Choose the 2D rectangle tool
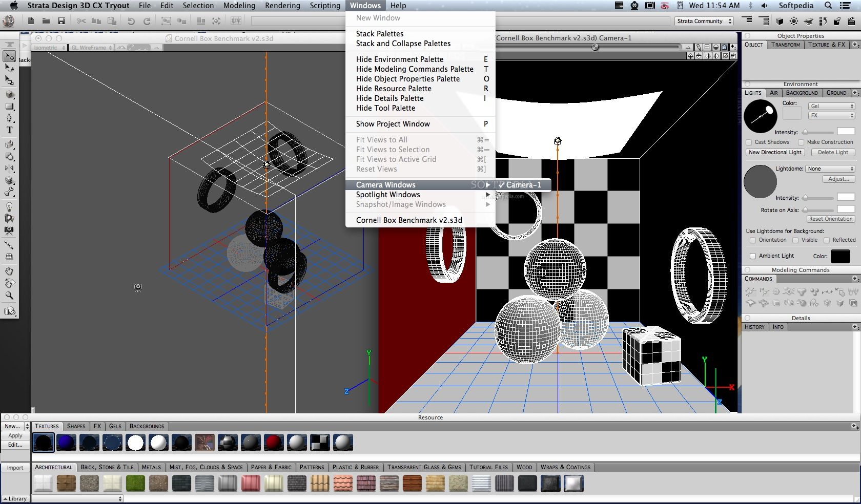Viewport: 861px width, 504px height. tap(9, 107)
